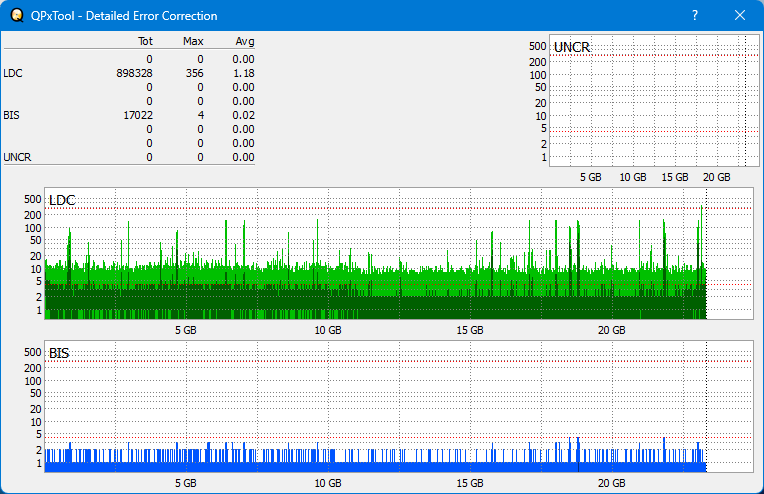Select the LDC average value 1.18
Screen dimensions: 764x494
tap(243, 73)
